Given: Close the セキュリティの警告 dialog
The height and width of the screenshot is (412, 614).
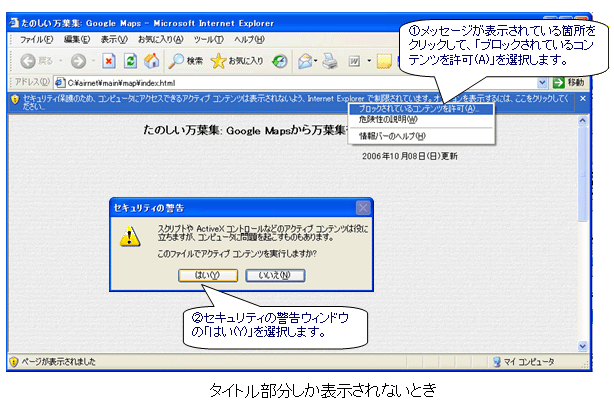Looking at the screenshot, I should click(363, 208).
